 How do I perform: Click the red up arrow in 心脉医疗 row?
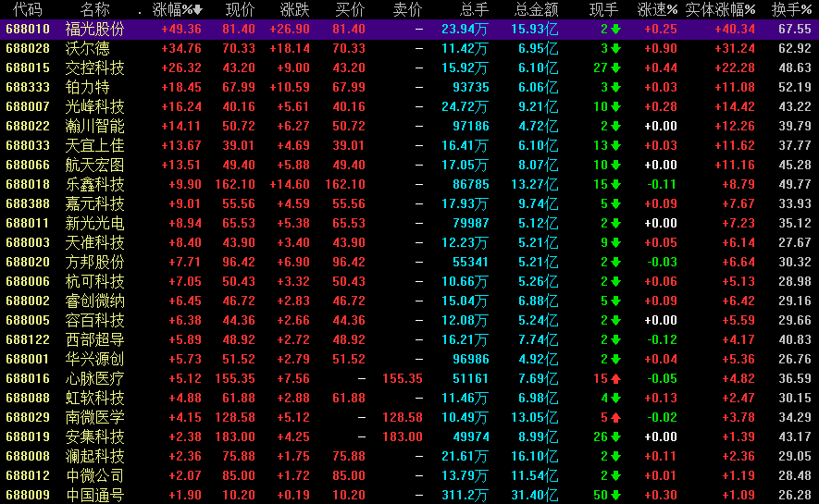[x=615, y=379]
